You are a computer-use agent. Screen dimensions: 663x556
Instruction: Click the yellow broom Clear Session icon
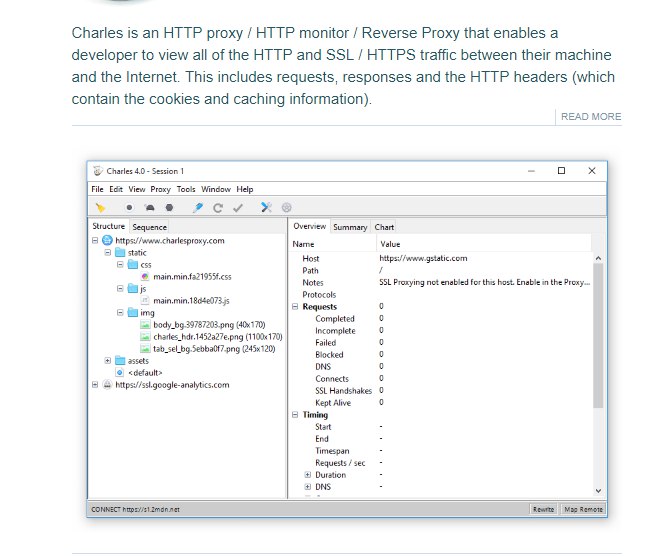pyautogui.click(x=100, y=208)
